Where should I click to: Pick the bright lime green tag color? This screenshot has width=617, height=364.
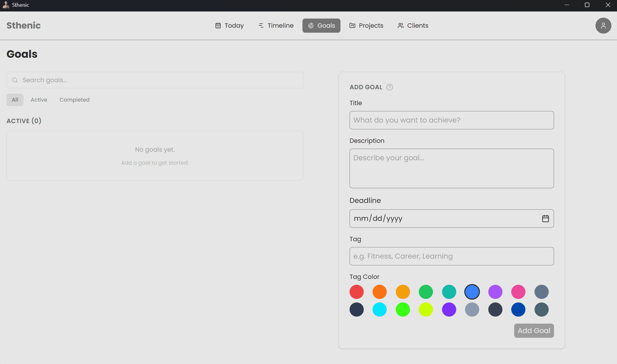click(x=403, y=310)
